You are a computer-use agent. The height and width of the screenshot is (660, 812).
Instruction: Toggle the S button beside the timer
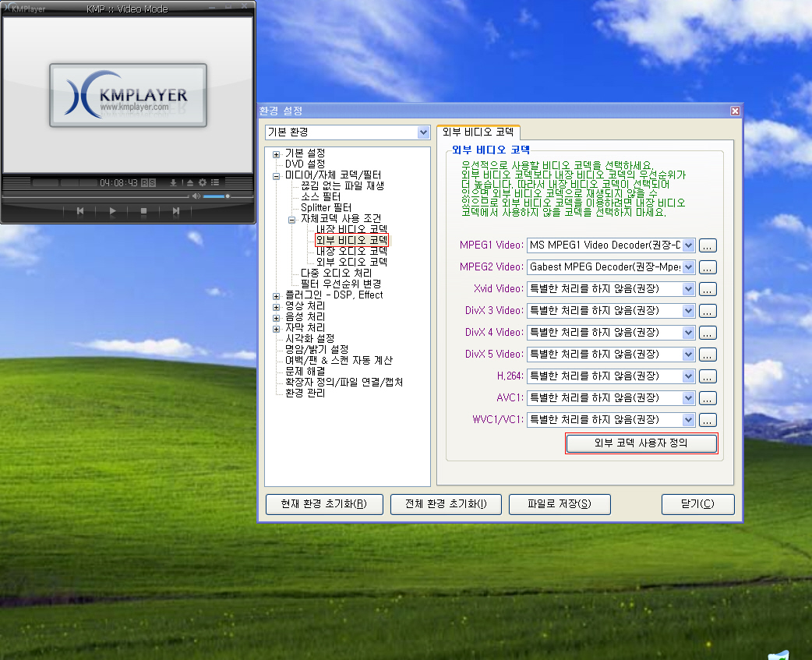click(x=152, y=183)
